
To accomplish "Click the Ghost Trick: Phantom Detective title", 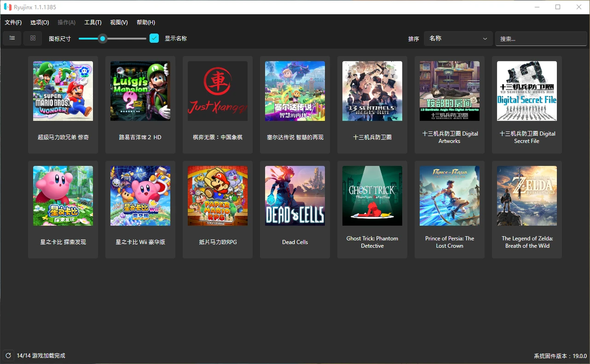I will click(372, 242).
